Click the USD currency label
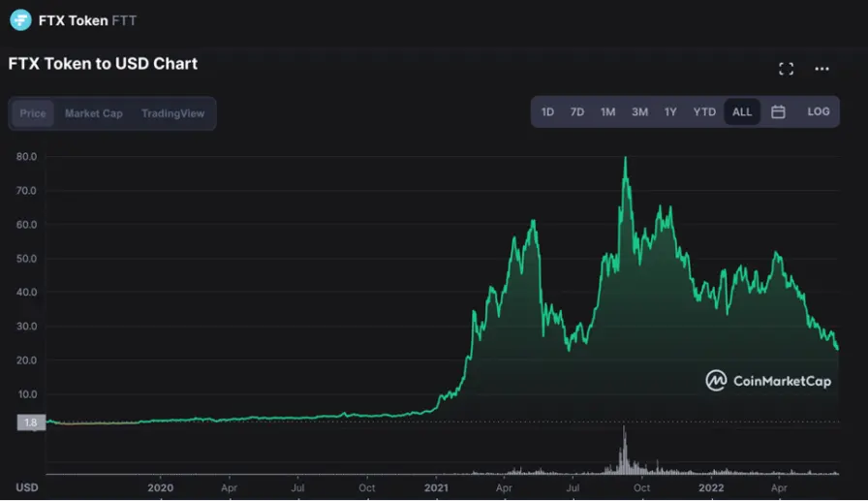This screenshot has height=501, width=868. [x=26, y=487]
